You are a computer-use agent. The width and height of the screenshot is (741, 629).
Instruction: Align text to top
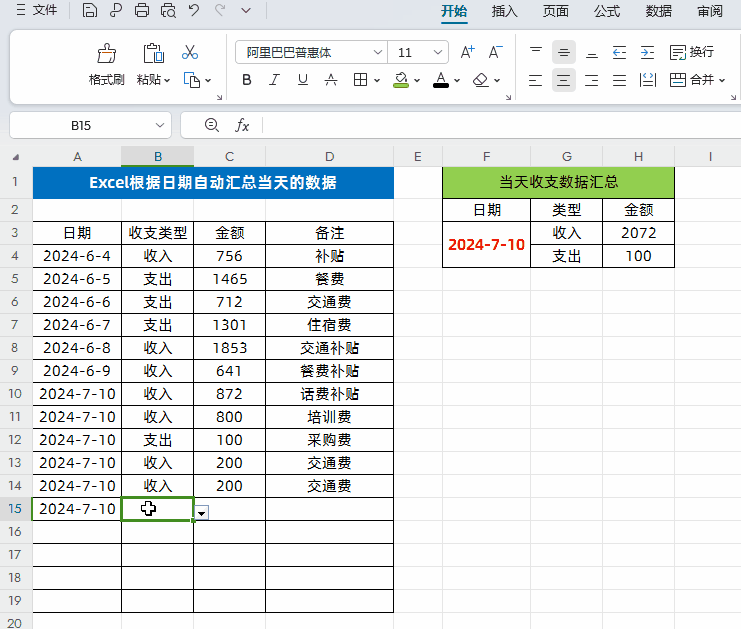[535, 52]
